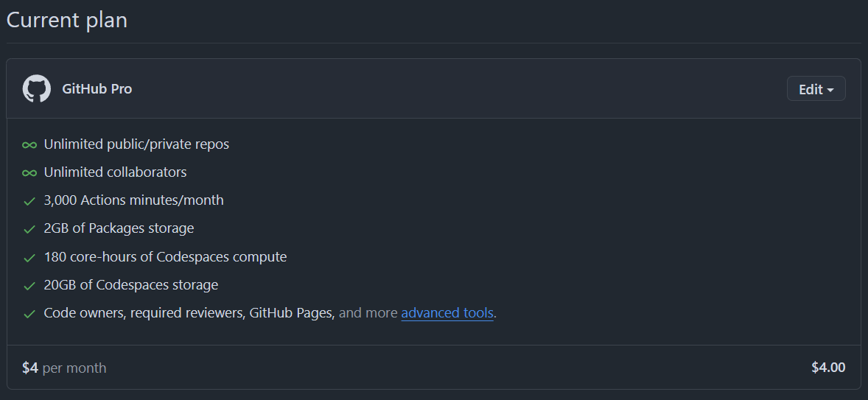Click infinity icon beside Unlimited collaborators
868x400 pixels.
(x=29, y=173)
